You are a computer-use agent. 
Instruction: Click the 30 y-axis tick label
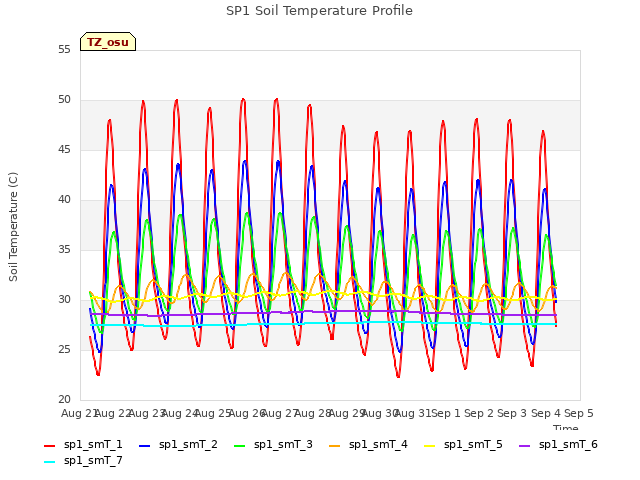coord(64,300)
